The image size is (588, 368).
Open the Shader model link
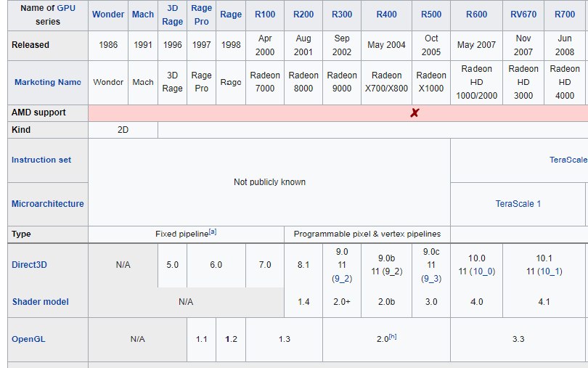coord(40,302)
